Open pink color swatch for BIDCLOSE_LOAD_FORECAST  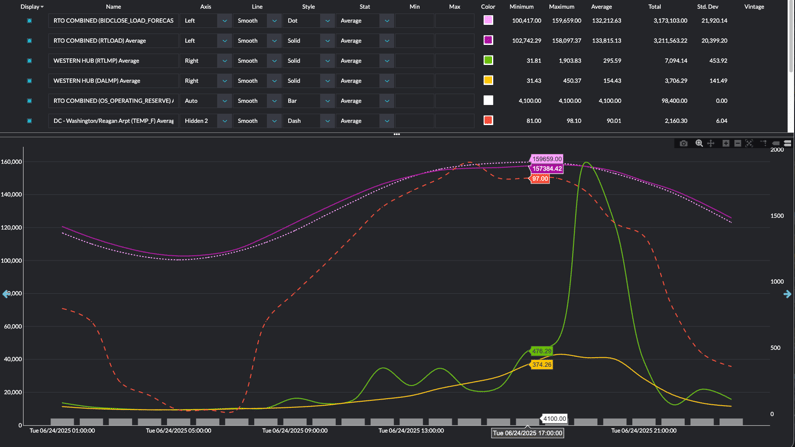488,20
